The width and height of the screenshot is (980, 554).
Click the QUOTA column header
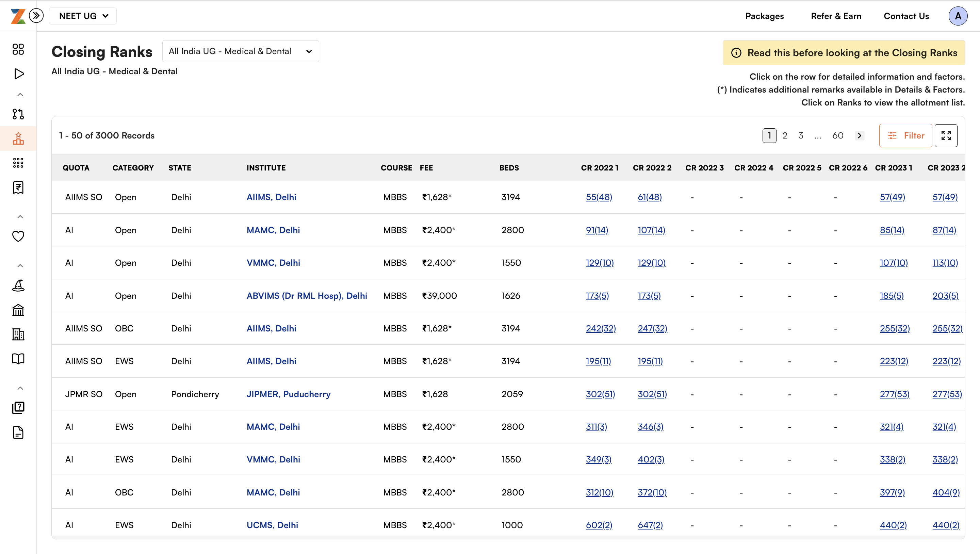pos(76,168)
